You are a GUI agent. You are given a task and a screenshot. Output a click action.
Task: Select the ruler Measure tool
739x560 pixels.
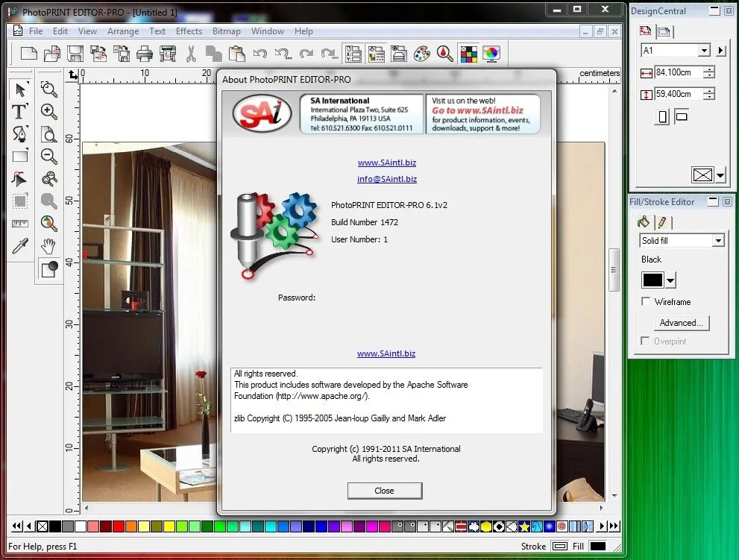click(20, 223)
